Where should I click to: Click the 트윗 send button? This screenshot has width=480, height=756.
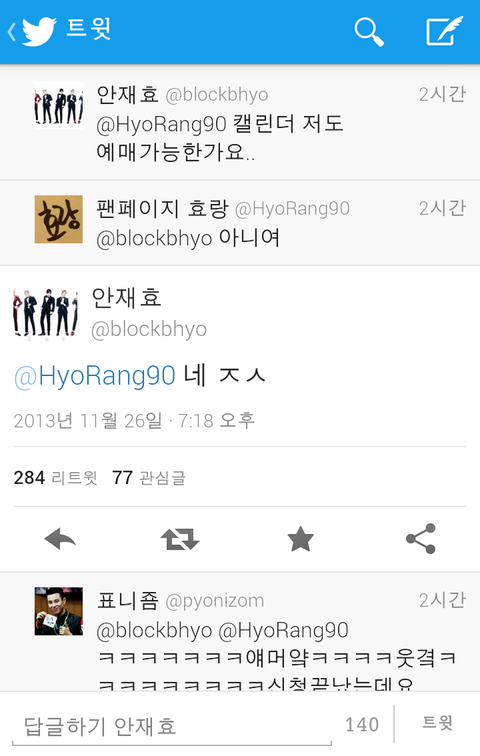(x=438, y=723)
